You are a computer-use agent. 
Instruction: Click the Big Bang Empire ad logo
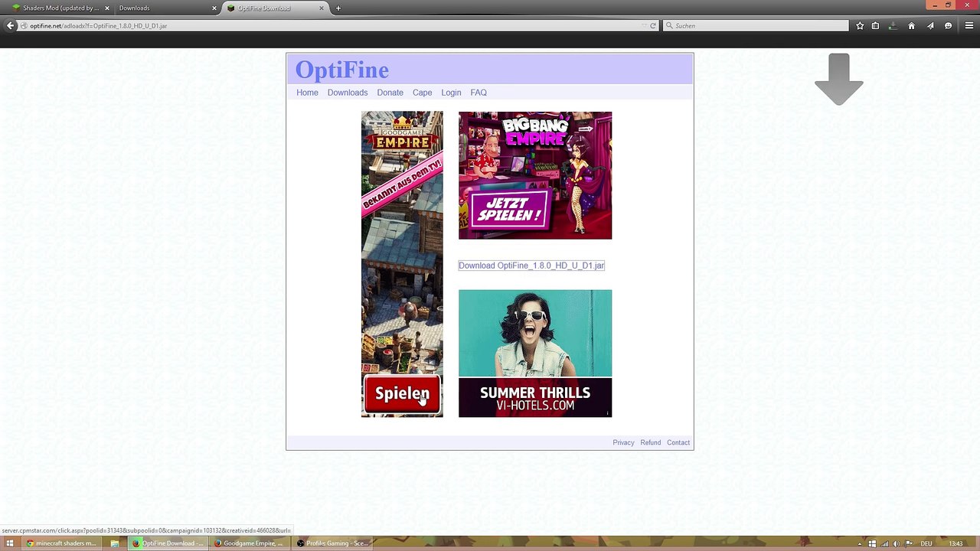pos(536,131)
